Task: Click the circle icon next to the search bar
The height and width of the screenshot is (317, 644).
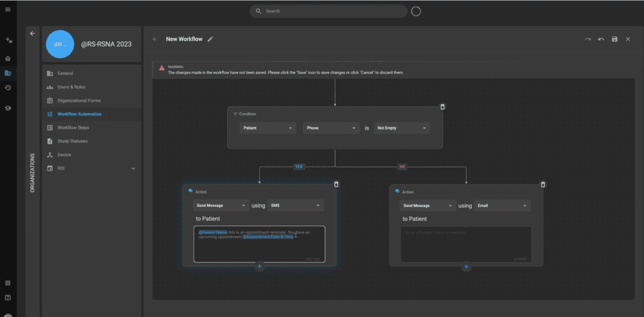Action: (416, 11)
